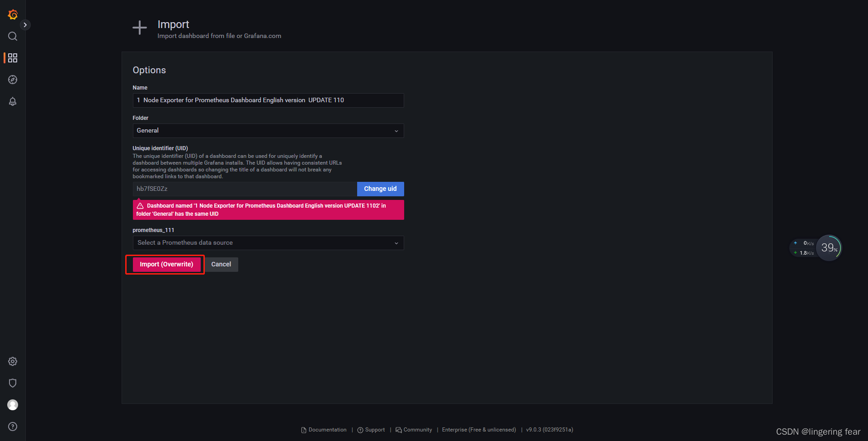Click the user avatar in sidebar
The image size is (868, 441).
click(12, 405)
